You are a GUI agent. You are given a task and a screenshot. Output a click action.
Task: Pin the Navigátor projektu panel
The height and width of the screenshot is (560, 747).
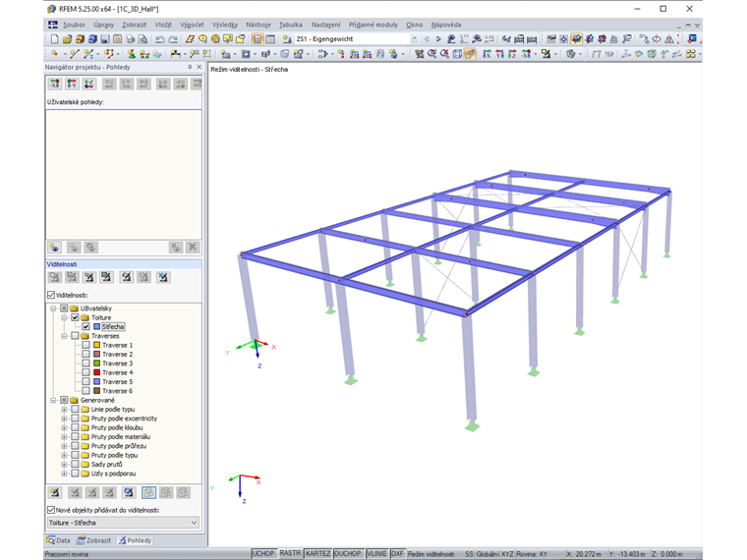click(190, 67)
